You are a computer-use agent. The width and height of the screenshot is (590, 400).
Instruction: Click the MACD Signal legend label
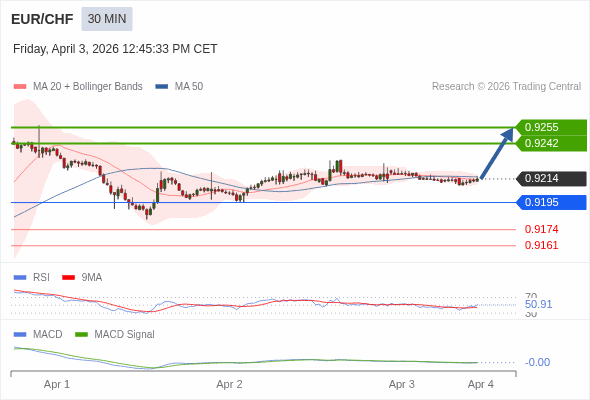125,335
